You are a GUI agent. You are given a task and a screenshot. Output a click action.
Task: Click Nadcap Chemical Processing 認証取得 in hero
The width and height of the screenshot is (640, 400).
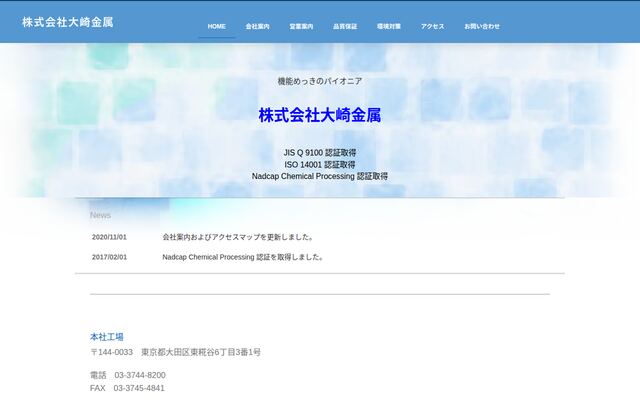click(x=320, y=176)
